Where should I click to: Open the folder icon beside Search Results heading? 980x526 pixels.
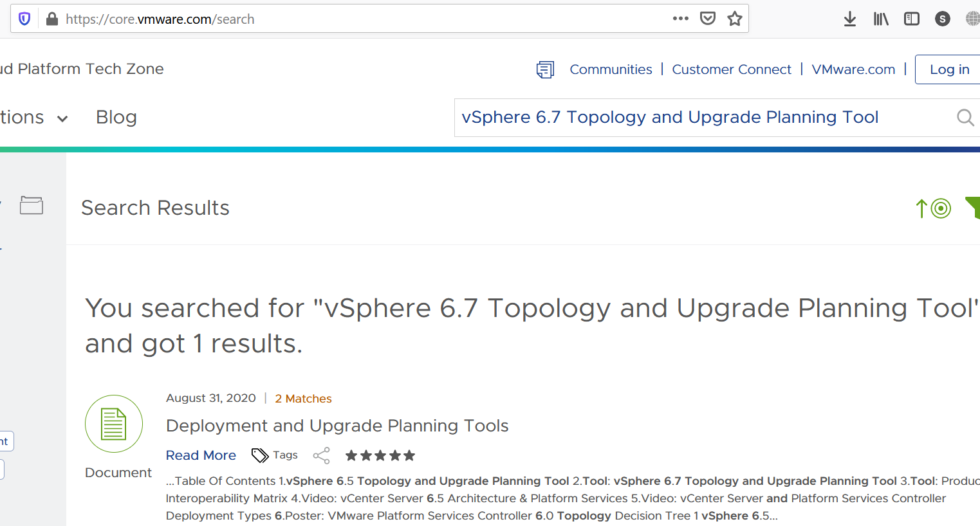tap(32, 204)
